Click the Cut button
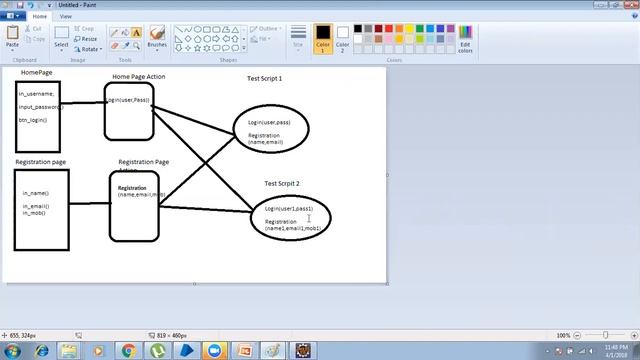The height and width of the screenshot is (360, 640). pos(33,29)
